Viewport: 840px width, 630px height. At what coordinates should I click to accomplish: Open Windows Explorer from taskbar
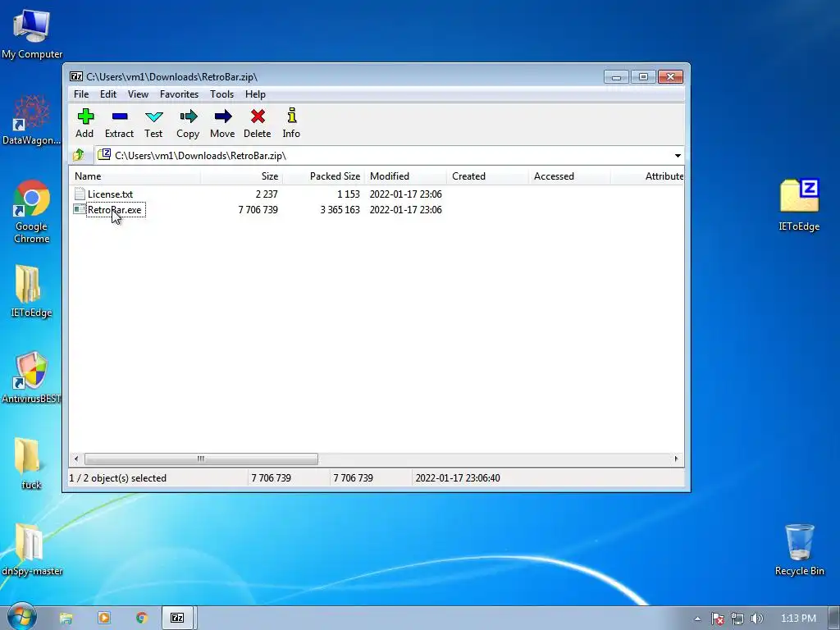tap(66, 619)
